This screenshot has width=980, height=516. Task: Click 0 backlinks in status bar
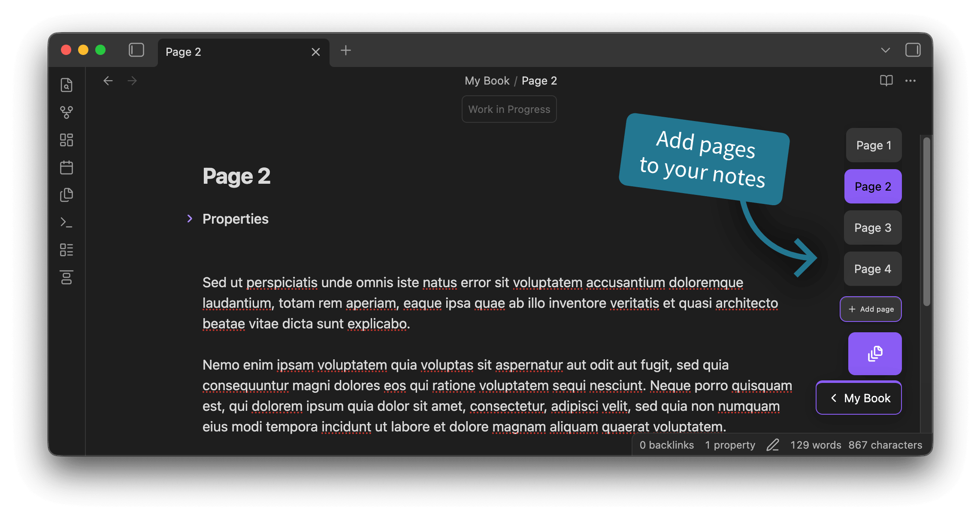click(667, 445)
